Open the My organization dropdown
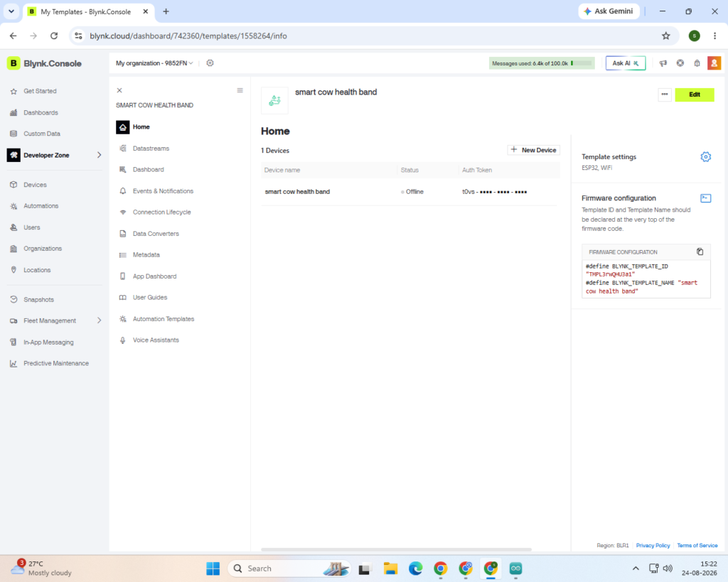This screenshot has height=582, width=728. pos(154,63)
